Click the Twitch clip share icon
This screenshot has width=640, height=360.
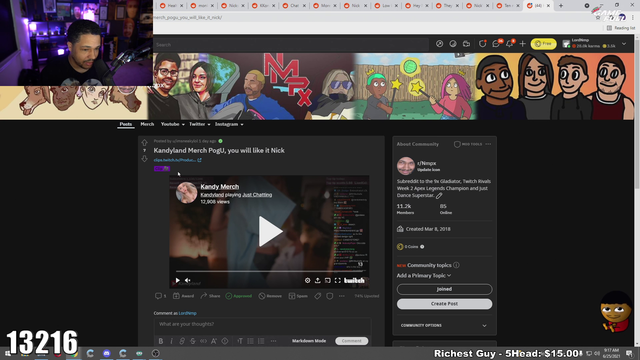(318, 280)
